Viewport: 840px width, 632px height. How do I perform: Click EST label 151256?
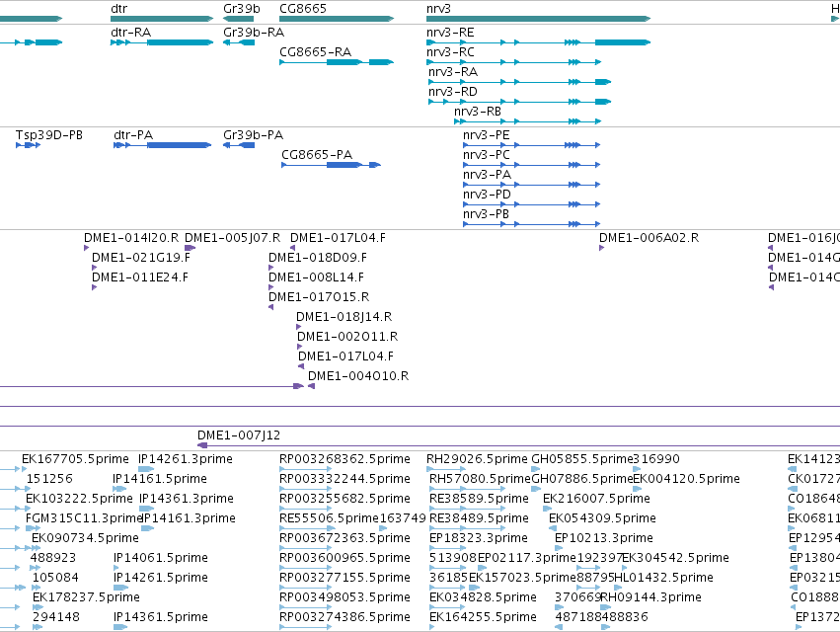click(x=49, y=479)
